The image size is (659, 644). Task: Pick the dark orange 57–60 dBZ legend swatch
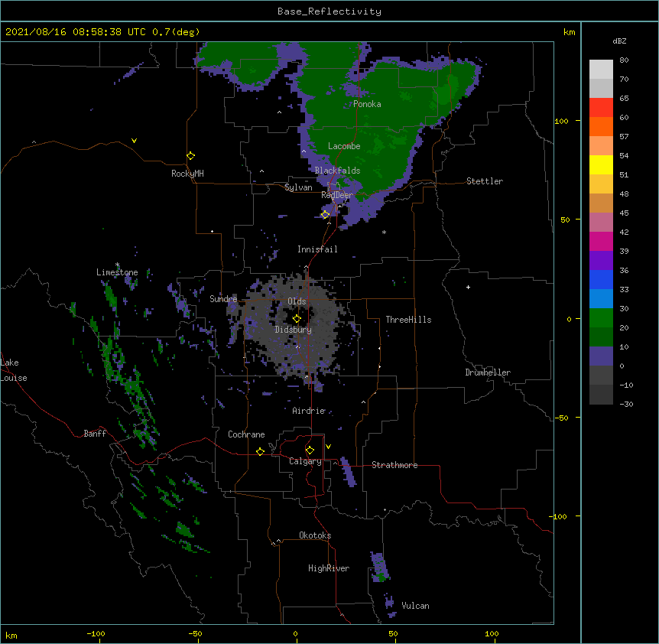(x=601, y=126)
